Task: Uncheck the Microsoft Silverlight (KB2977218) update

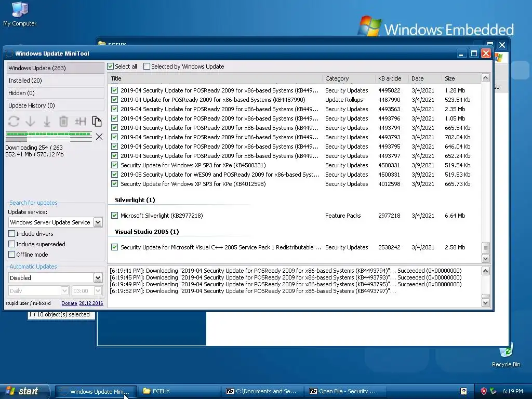Action: point(115,216)
